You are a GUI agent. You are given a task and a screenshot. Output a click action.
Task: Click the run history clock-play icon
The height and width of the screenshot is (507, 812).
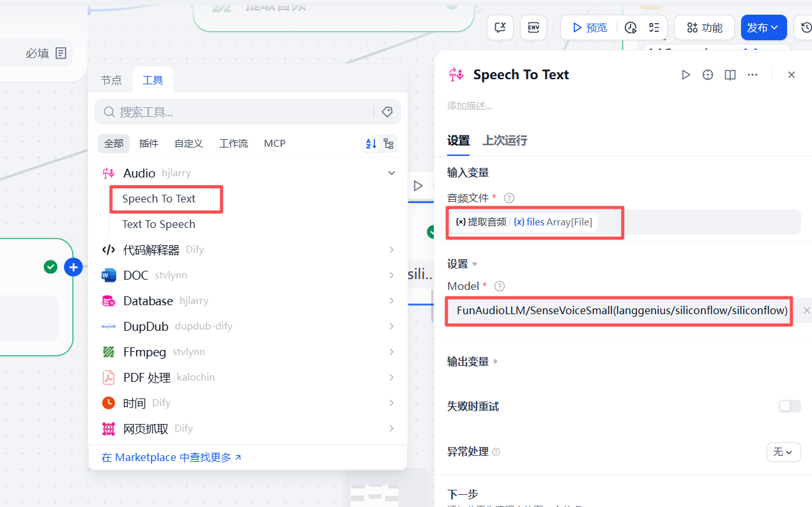click(631, 27)
